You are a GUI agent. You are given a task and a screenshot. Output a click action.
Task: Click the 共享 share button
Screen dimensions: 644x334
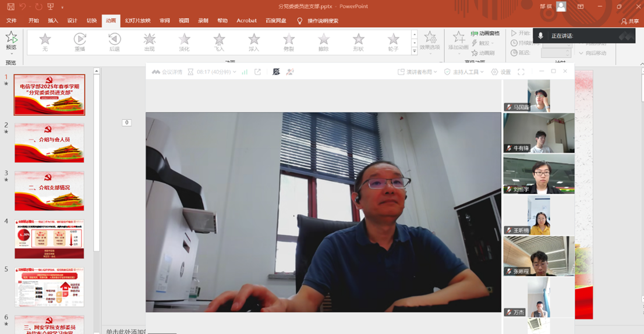[630, 21]
